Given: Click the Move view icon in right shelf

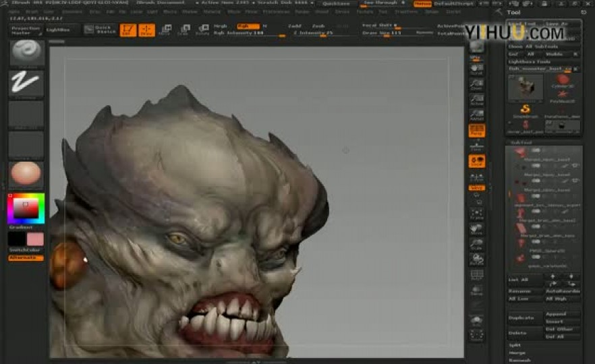Looking at the screenshot, I should (x=476, y=229).
